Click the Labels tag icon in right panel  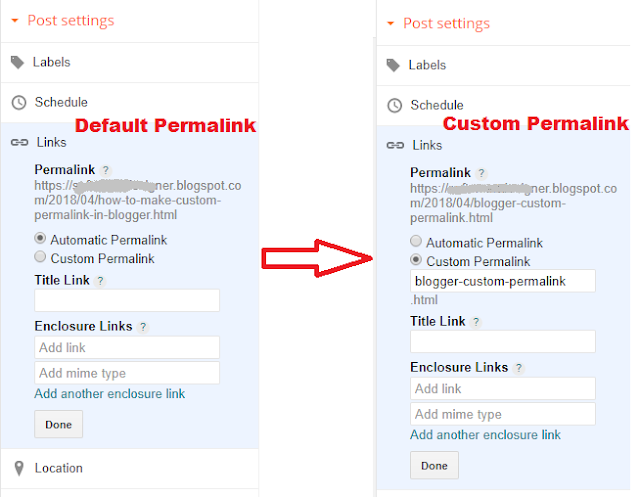tap(393, 65)
